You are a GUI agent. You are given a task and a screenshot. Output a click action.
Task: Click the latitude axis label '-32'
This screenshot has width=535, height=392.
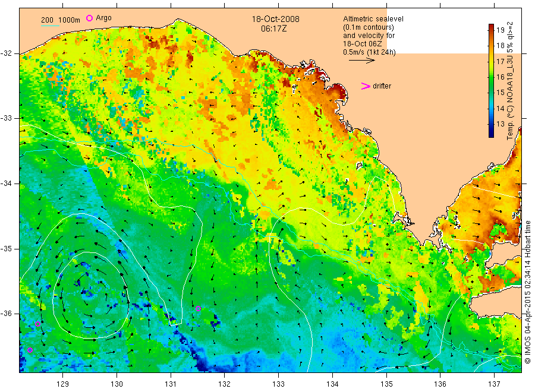(x=6, y=53)
